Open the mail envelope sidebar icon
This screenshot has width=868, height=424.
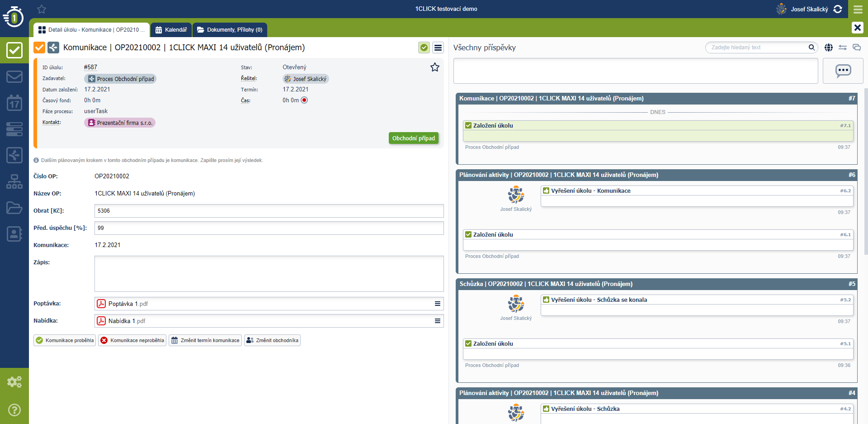click(14, 76)
